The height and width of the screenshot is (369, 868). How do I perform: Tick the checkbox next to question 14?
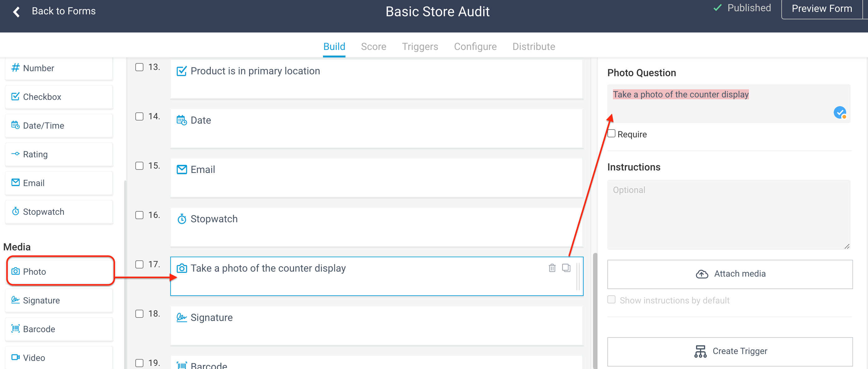click(139, 116)
